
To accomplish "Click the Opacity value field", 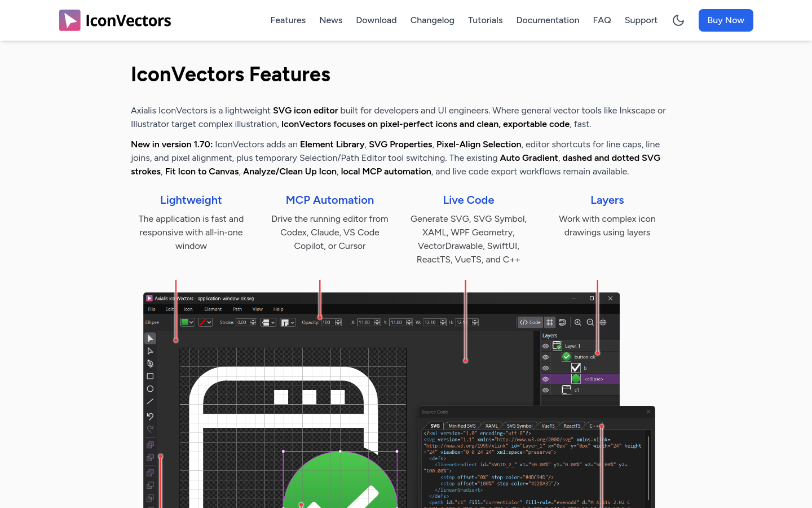I will tap(328, 322).
